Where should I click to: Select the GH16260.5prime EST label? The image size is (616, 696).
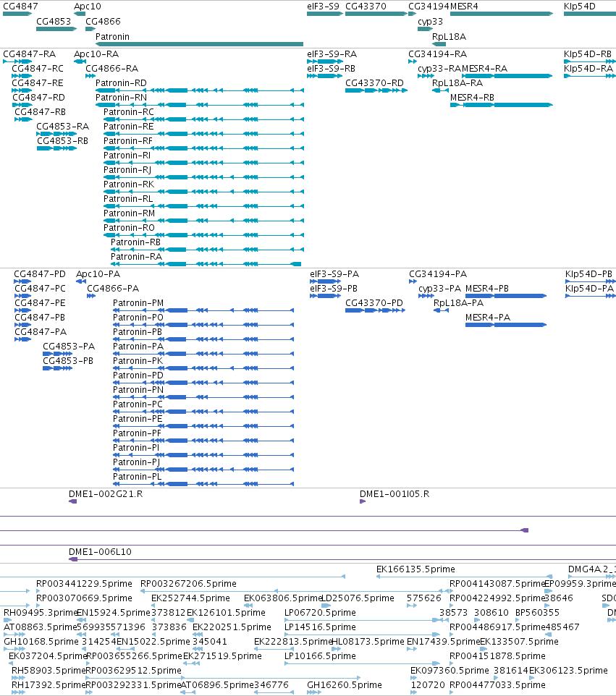point(345,685)
